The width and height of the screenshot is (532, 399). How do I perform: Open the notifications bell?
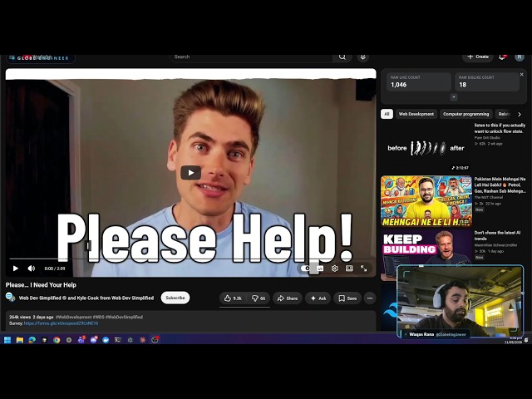pyautogui.click(x=502, y=57)
